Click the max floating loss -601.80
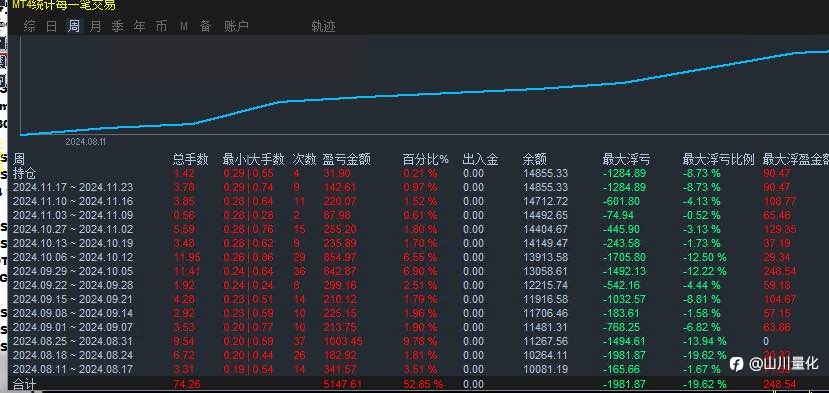This screenshot has width=829, height=393. point(622,202)
